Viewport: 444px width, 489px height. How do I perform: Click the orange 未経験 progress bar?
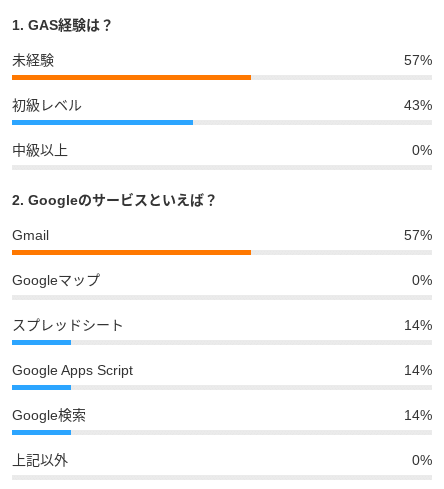point(131,78)
